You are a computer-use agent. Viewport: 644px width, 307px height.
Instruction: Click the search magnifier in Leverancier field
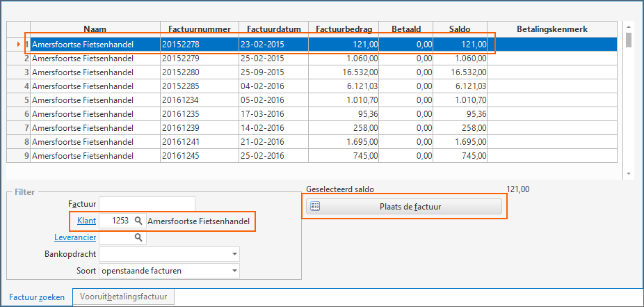(138, 237)
